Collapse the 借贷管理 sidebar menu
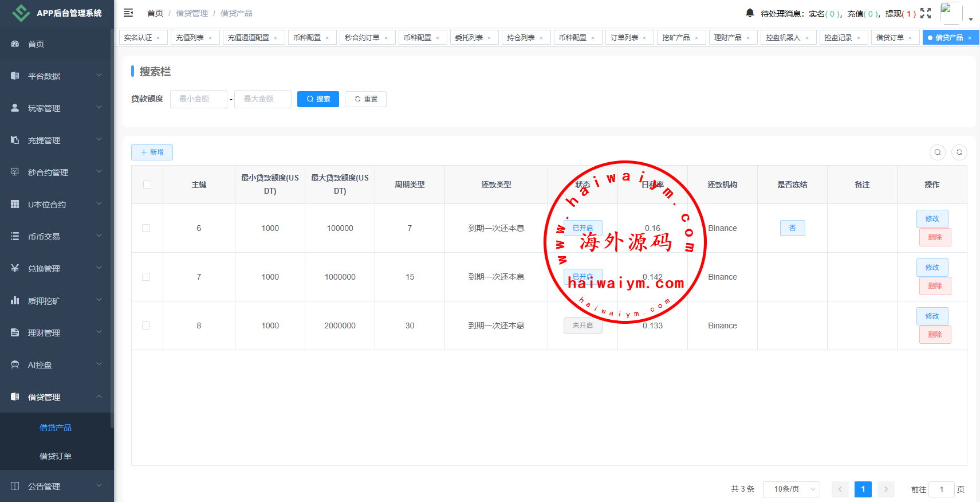Image resolution: width=980 pixels, height=502 pixels. pyautogui.click(x=56, y=397)
